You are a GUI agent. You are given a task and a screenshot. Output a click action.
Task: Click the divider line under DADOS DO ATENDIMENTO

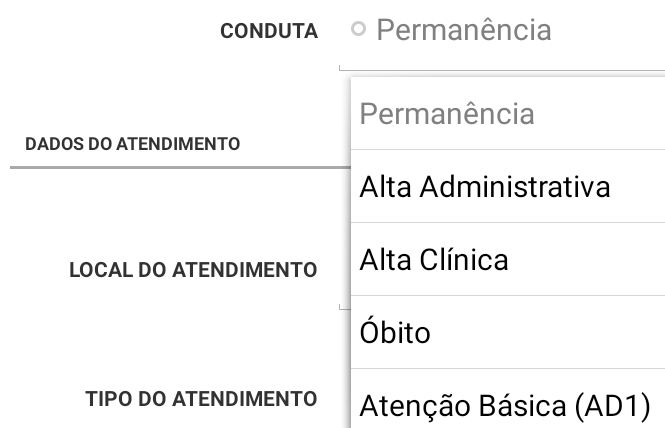click(180, 168)
